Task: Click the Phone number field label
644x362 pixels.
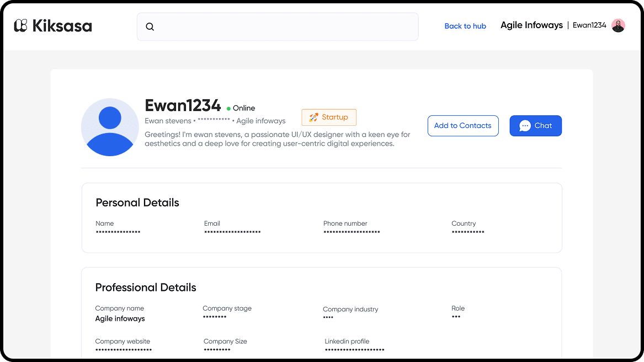Action: click(345, 223)
